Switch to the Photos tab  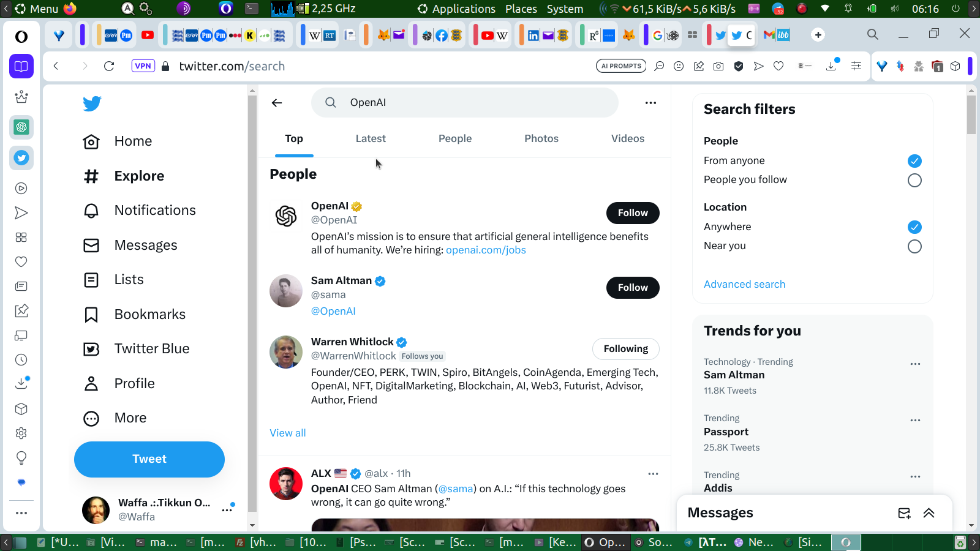pos(541,139)
